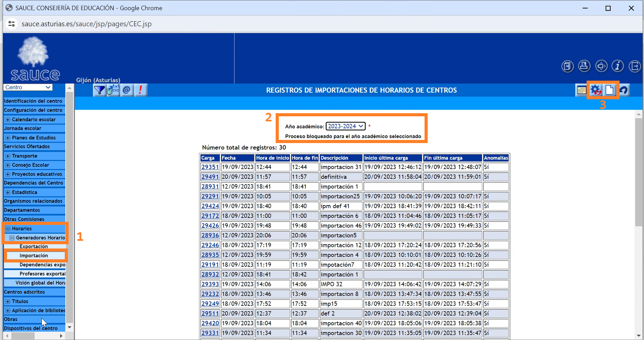Click the gear process icon
The height and width of the screenshot is (340, 644).
(x=596, y=90)
